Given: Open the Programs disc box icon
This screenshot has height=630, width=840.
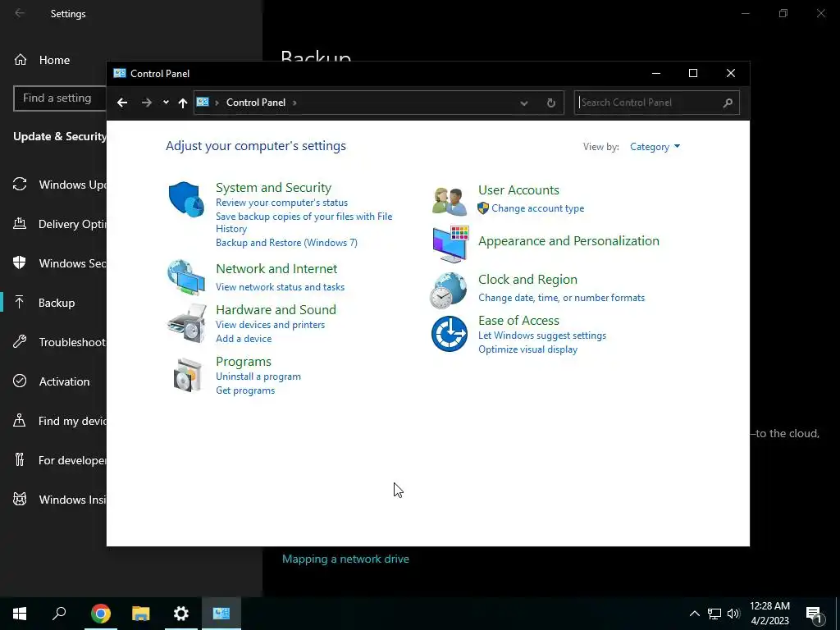Looking at the screenshot, I should click(x=188, y=375).
